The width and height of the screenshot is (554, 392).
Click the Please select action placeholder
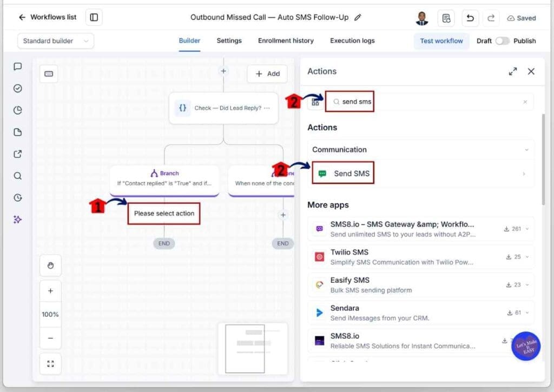pos(164,214)
